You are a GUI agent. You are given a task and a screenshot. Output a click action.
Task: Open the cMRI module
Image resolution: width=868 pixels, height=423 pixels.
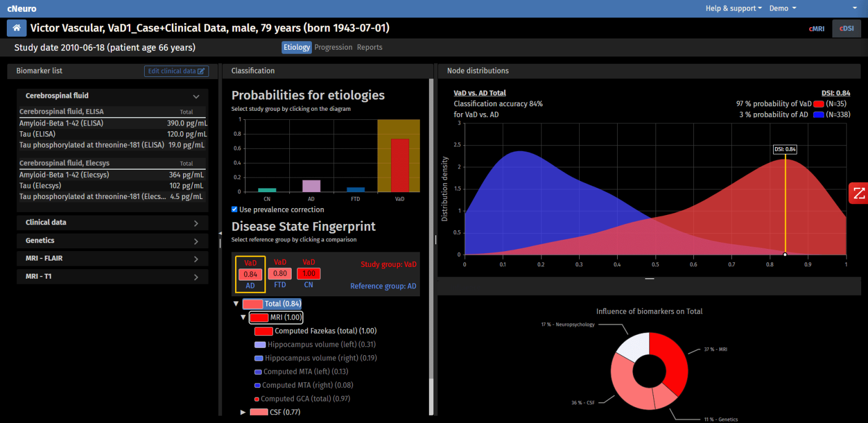tap(817, 28)
